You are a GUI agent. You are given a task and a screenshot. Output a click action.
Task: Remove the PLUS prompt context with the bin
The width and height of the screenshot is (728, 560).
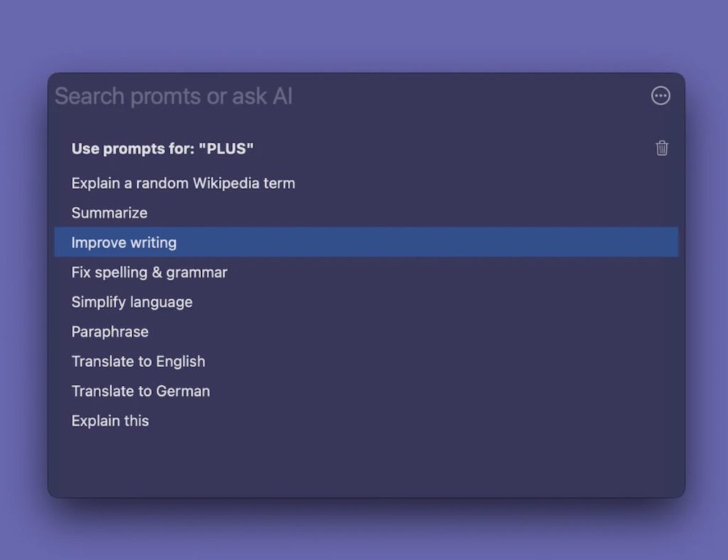[662, 148]
